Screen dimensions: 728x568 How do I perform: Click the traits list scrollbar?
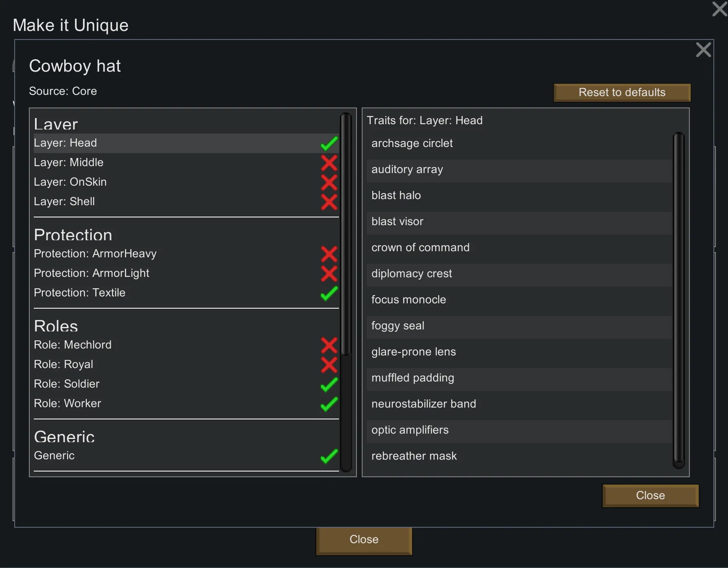coord(678,300)
